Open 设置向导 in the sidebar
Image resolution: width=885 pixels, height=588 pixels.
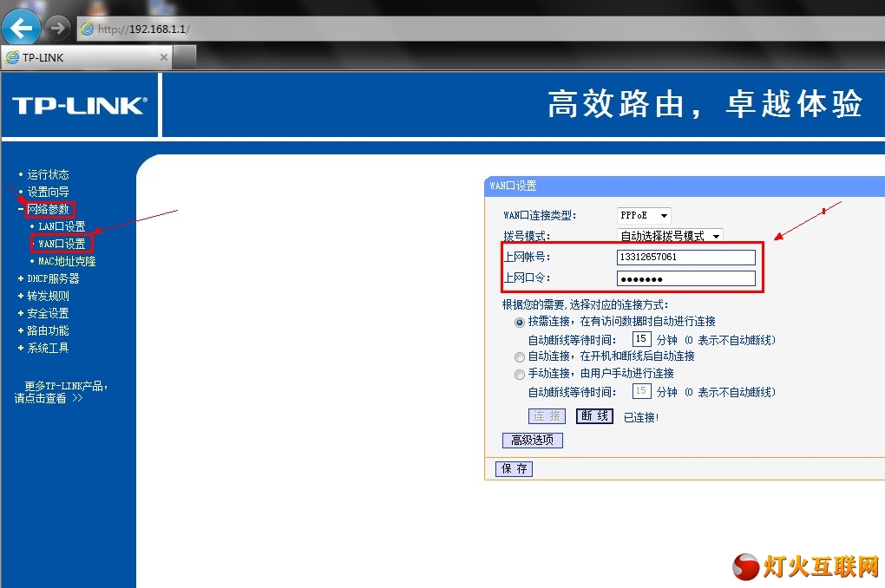coord(48,192)
